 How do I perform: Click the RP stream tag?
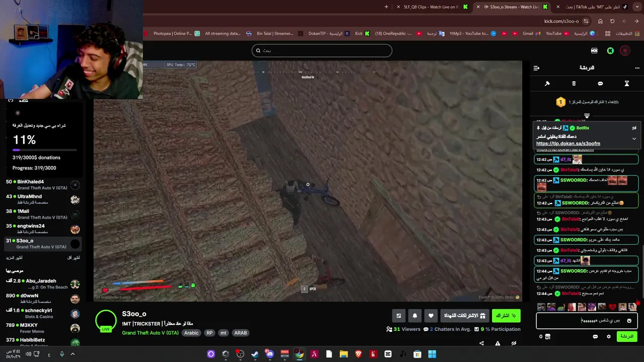tap(209, 333)
